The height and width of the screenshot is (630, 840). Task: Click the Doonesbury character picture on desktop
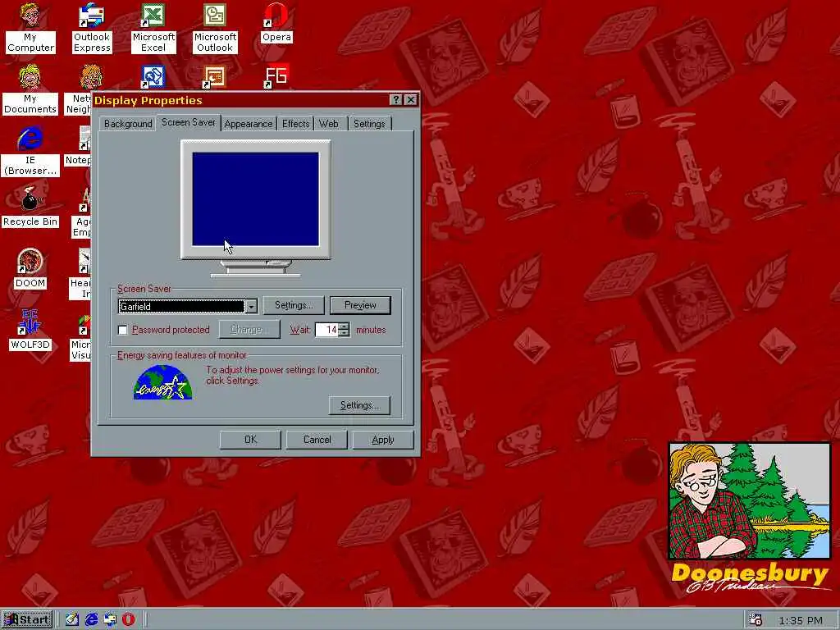click(750, 500)
